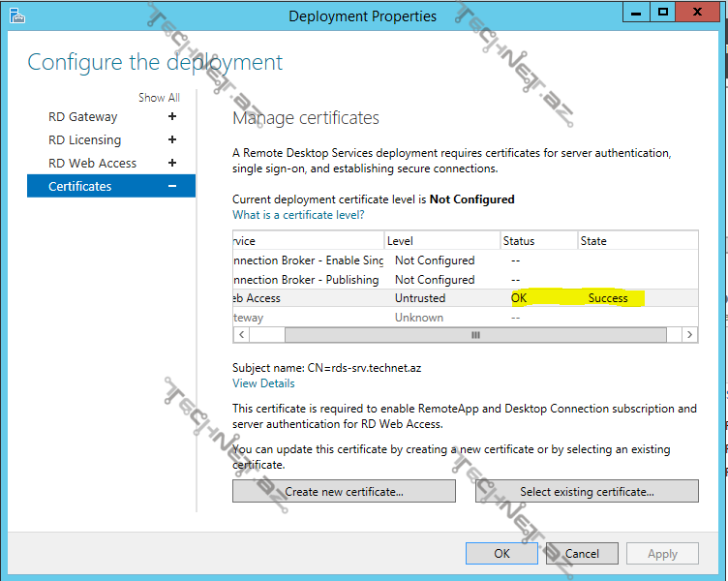Expand the RD Gateway section

click(x=172, y=117)
